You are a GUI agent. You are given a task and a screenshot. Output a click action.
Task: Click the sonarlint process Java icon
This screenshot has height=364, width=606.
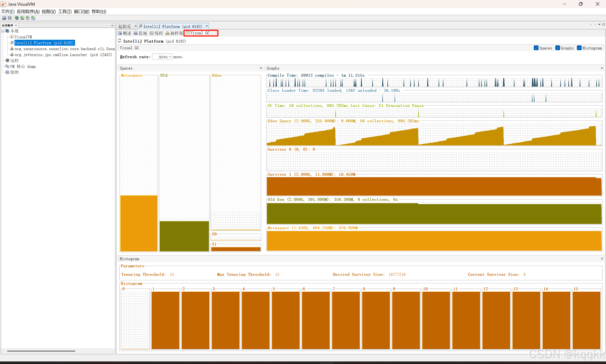coord(12,48)
